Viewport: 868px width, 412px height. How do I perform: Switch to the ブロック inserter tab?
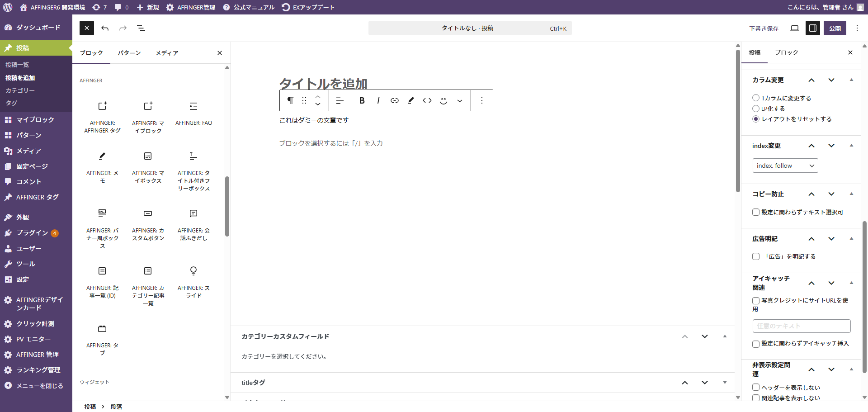click(91, 53)
